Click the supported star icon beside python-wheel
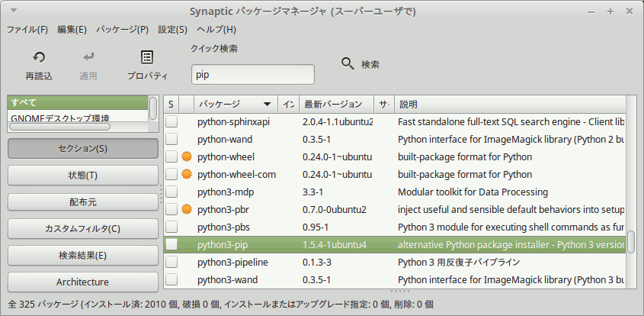This screenshot has height=316, width=644. click(187, 156)
